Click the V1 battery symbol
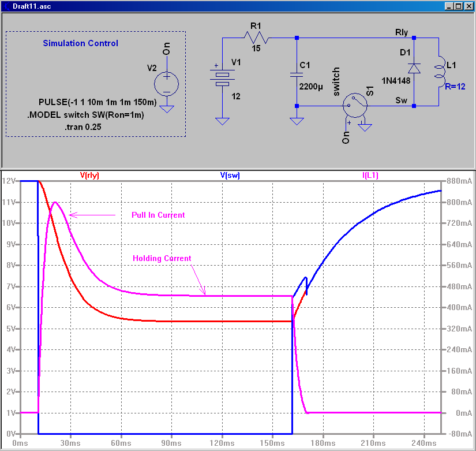Viewport: 476px width, 451px height. pyautogui.click(x=222, y=79)
